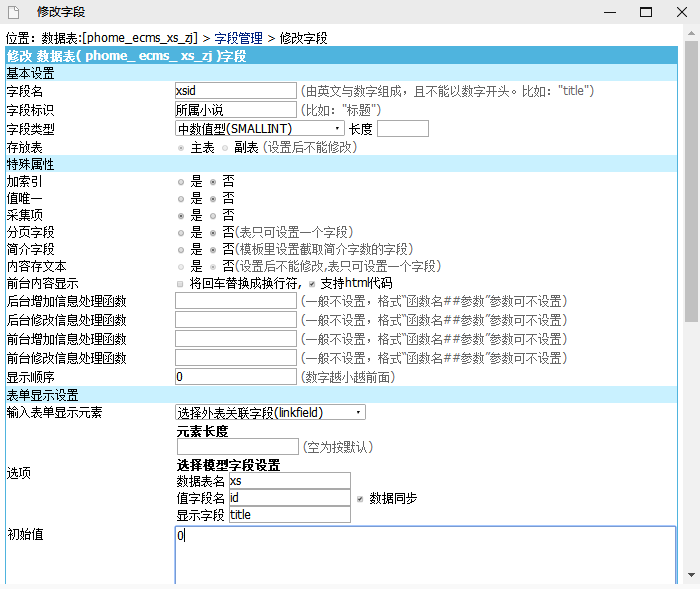700x589 pixels.
Task: Choose 副表 as the storage table
Action: 224,147
